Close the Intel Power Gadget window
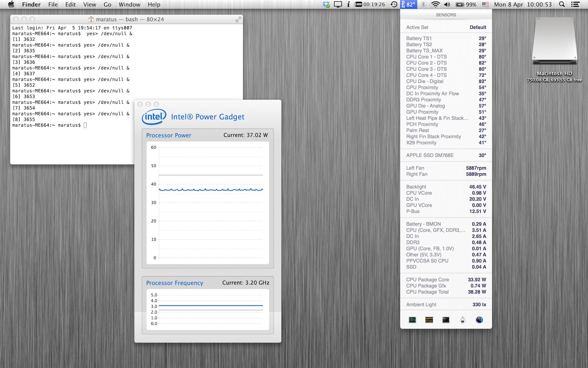Image resolution: width=588 pixels, height=368 pixels. 140,104
